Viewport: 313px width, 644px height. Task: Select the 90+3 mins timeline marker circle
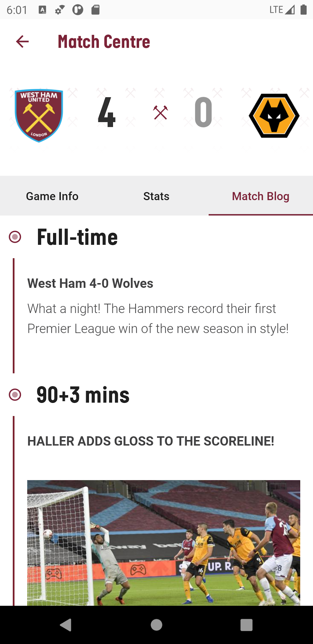(15, 395)
